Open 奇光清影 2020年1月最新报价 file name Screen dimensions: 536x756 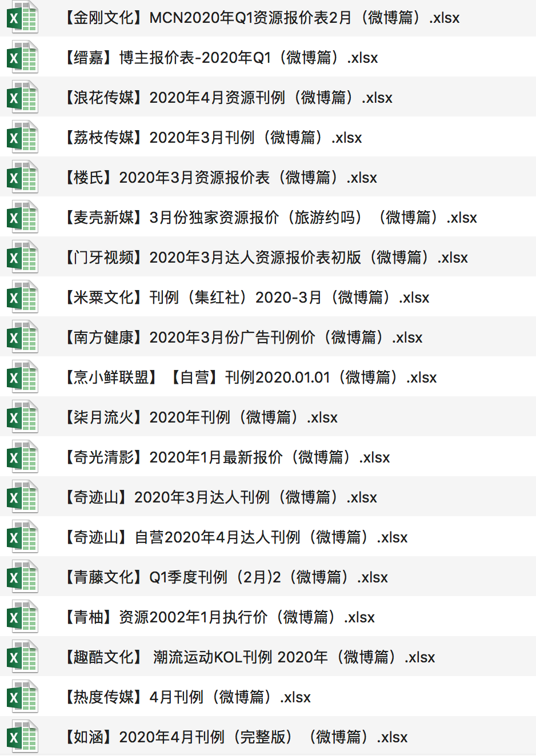[226, 457]
